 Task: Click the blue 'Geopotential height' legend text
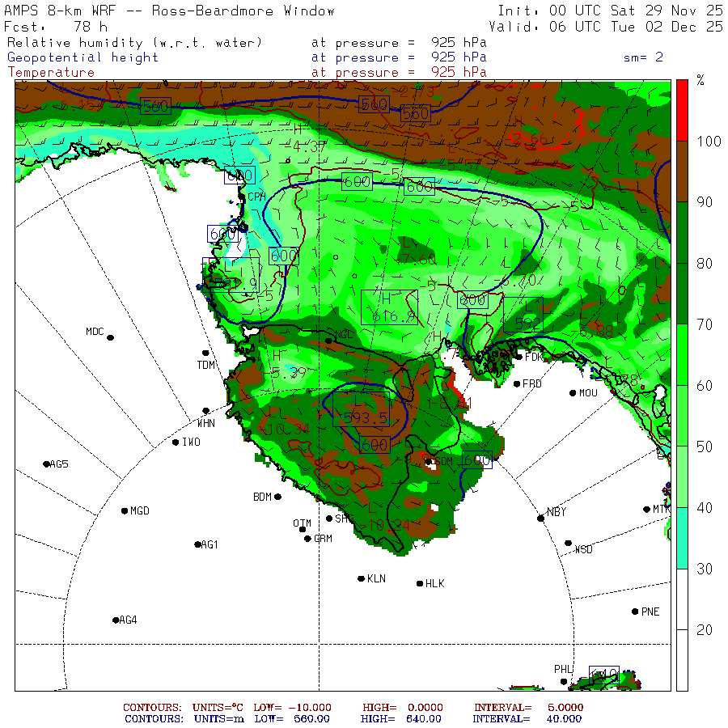tap(83, 57)
